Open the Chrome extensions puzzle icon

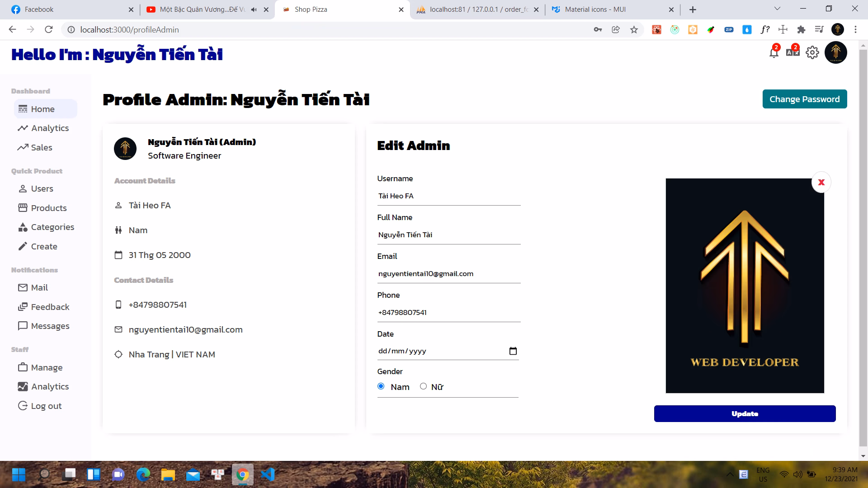[801, 30]
